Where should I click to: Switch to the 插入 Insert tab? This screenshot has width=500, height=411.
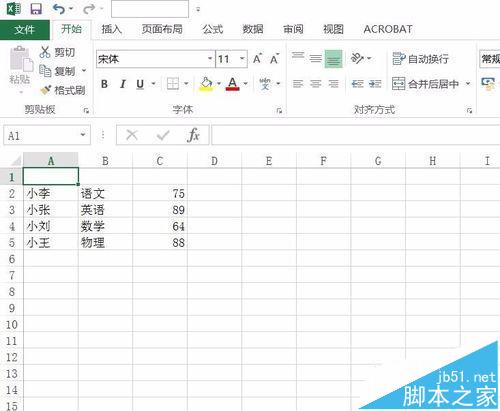(x=111, y=29)
